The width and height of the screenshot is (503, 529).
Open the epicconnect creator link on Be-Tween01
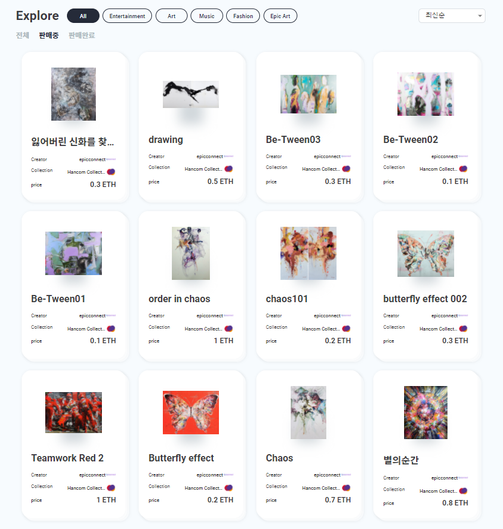pyautogui.click(x=92, y=316)
